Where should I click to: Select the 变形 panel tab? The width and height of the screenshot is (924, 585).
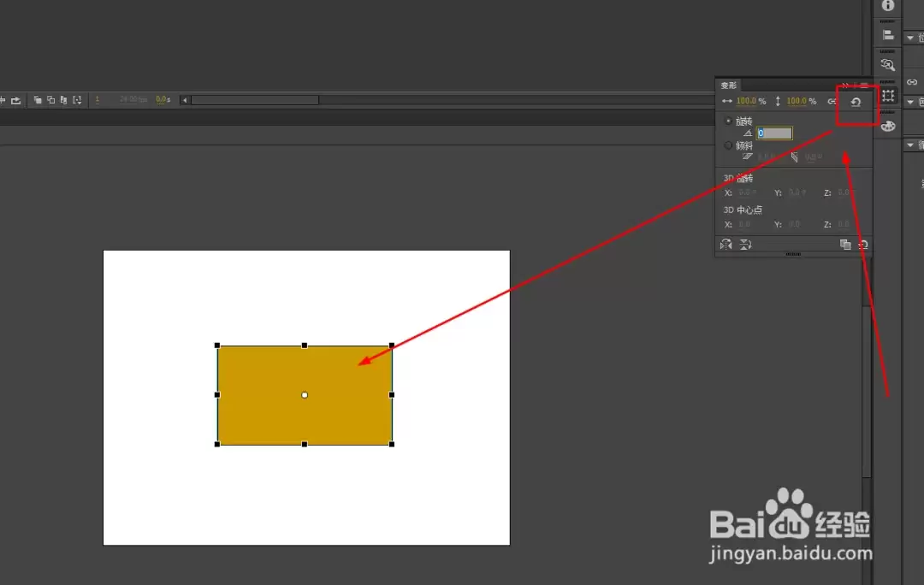point(728,86)
